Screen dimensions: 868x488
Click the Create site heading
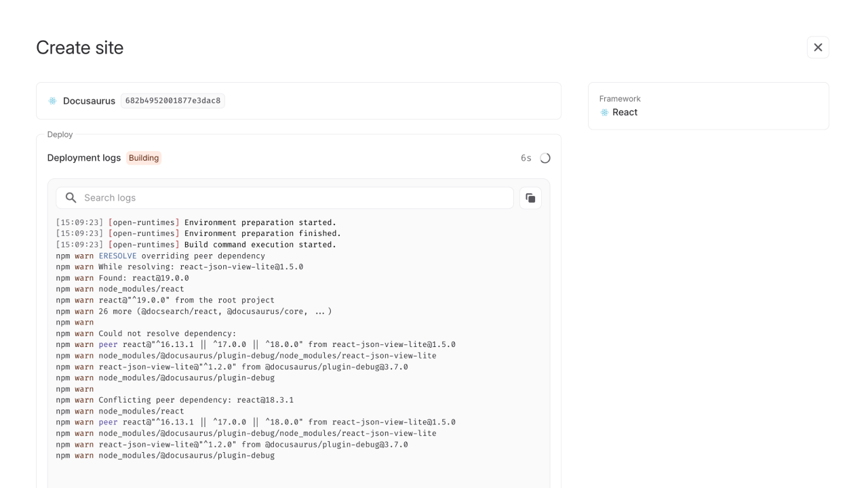point(80,47)
